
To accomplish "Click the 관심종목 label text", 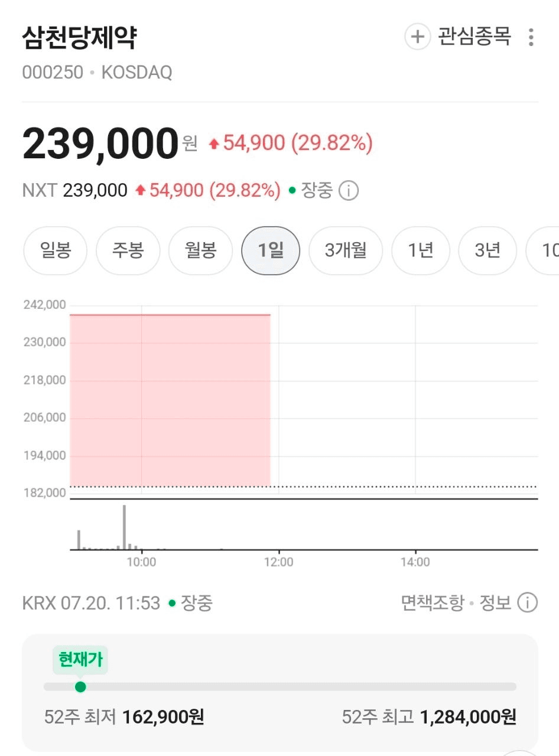I will point(474,37).
